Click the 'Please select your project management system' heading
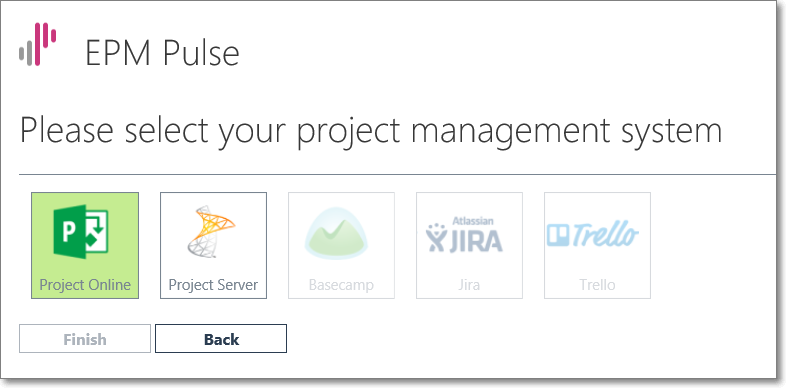Image resolution: width=786 pixels, height=388 pixels. click(371, 129)
